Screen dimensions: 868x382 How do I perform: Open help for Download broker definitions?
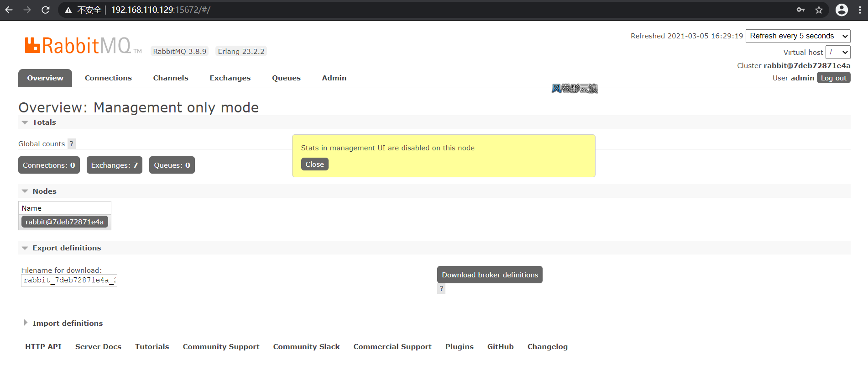[441, 289]
